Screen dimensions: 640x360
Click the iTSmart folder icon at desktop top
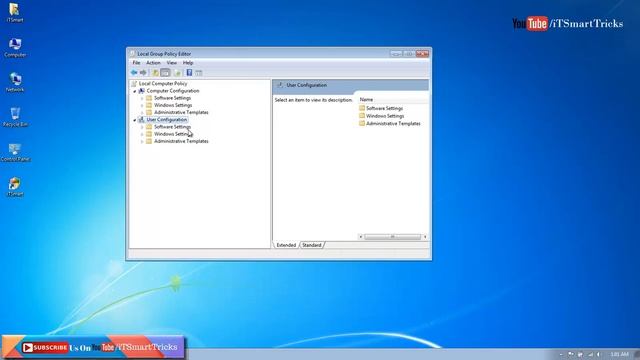click(15, 13)
